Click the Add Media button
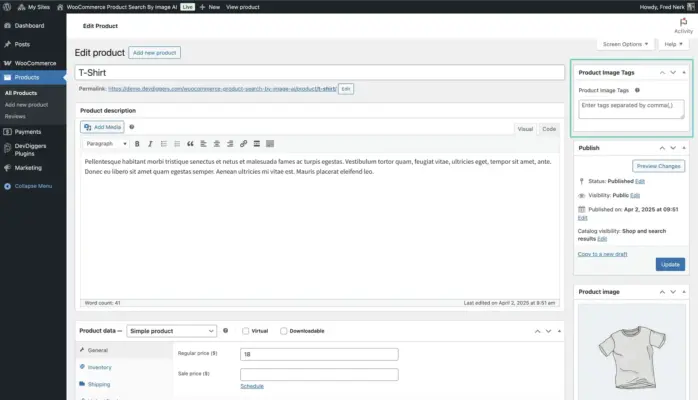Screen dimensions: 698x400 pos(102,127)
